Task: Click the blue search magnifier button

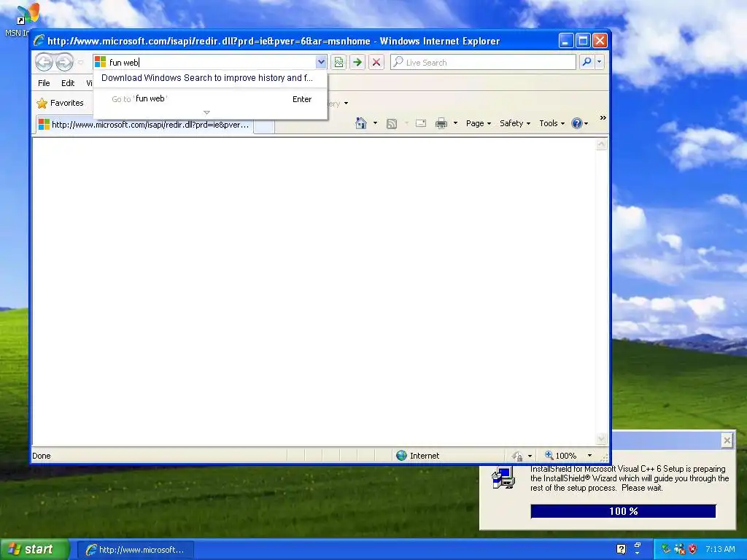Action: (587, 62)
